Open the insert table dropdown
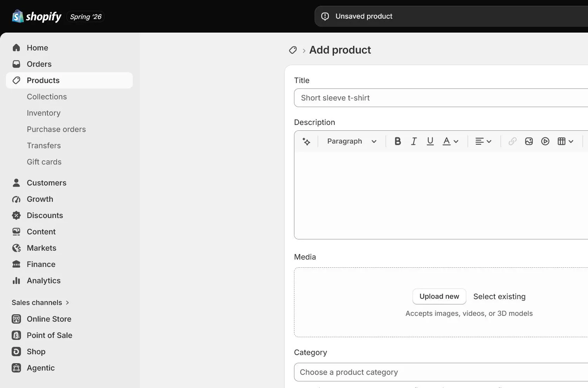The width and height of the screenshot is (588, 388). [565, 141]
